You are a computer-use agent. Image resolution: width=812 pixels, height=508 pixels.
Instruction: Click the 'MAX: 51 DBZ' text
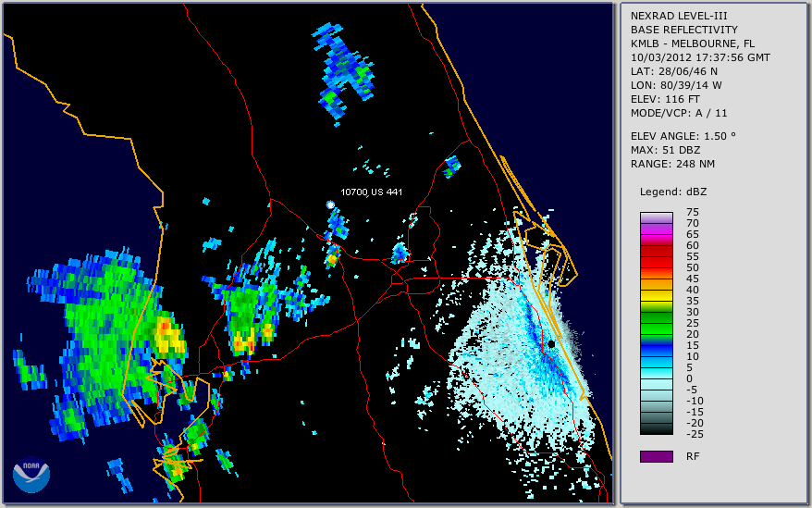(x=665, y=150)
